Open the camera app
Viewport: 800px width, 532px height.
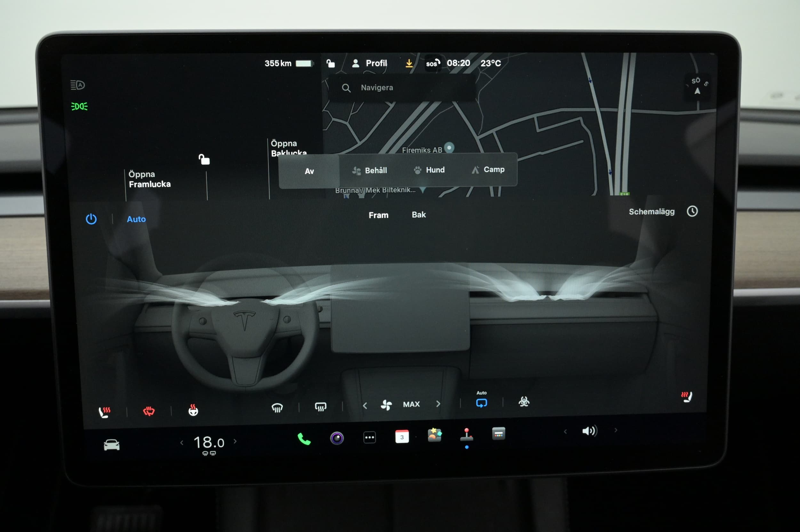337,438
